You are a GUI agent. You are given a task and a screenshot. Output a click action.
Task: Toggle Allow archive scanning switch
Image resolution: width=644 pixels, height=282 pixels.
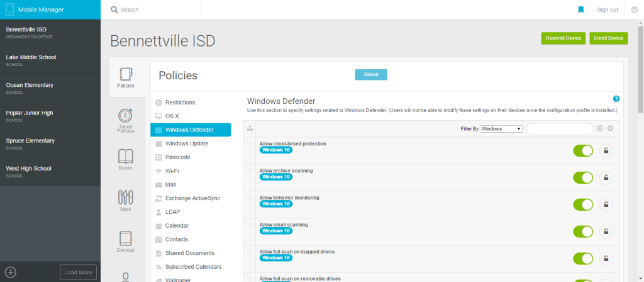tap(583, 178)
